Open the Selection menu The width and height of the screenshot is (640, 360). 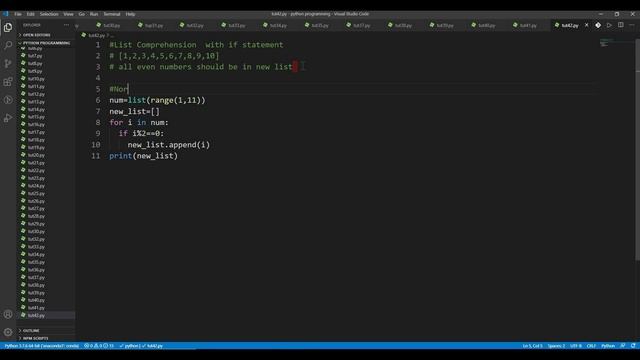click(x=49, y=14)
